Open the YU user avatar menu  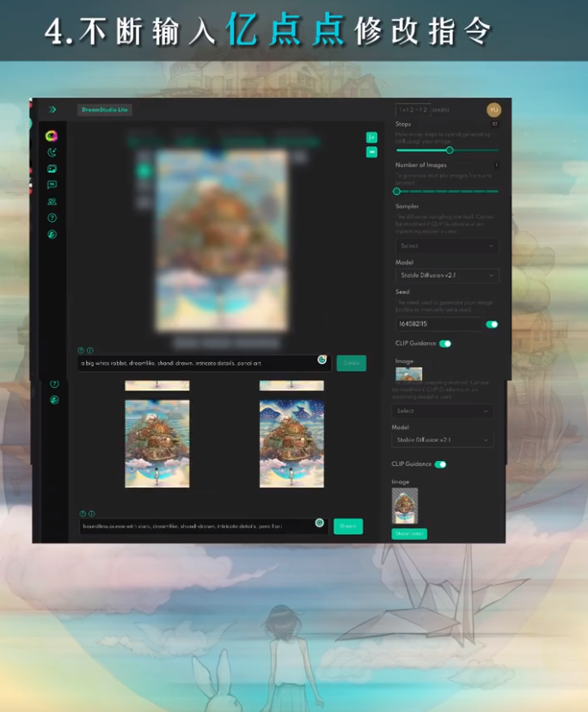493,110
